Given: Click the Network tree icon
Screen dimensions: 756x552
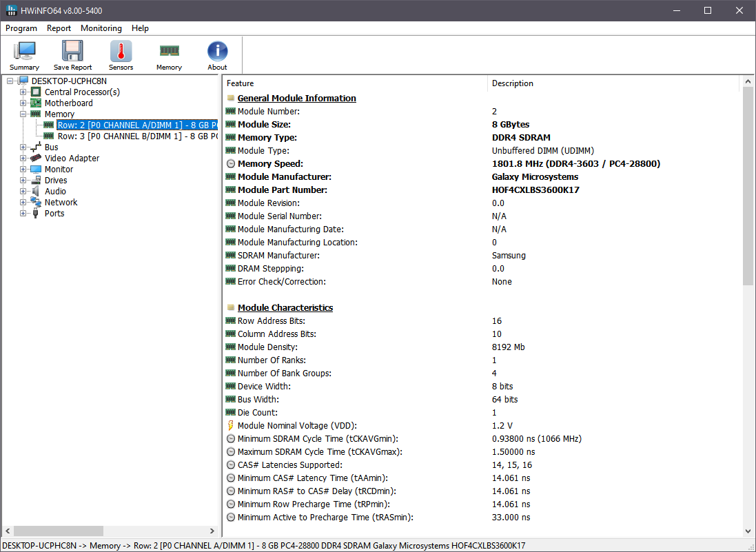Looking at the screenshot, I should pos(36,203).
